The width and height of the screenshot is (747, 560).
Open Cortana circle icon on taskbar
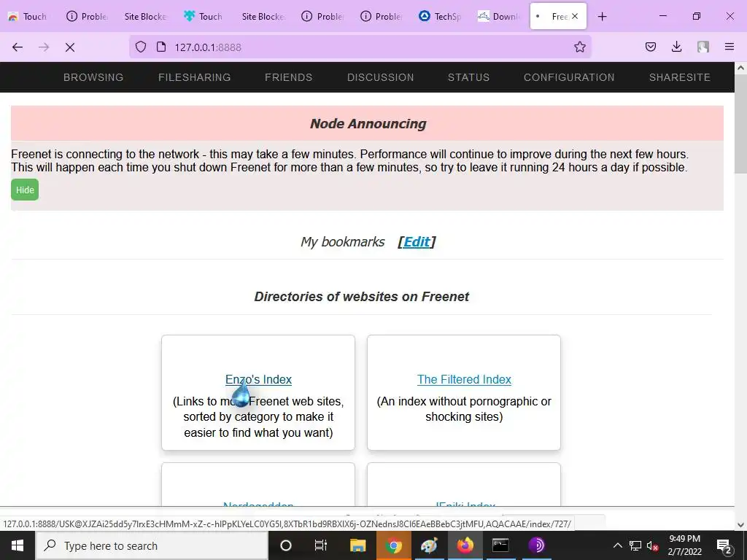point(286,545)
